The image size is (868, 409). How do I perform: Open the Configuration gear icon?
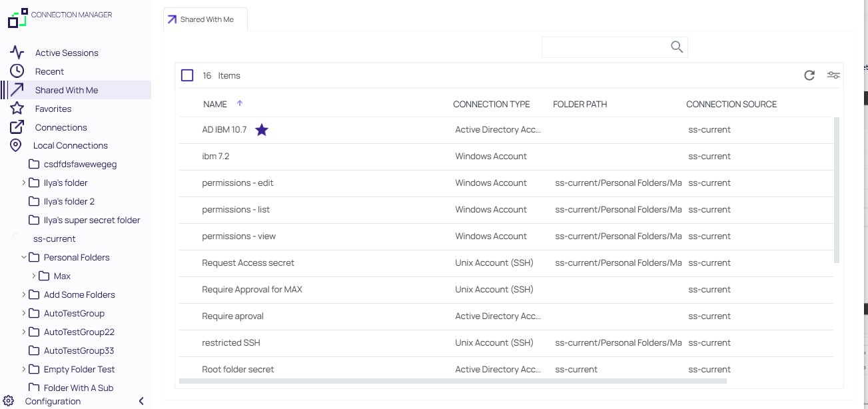coord(9,401)
